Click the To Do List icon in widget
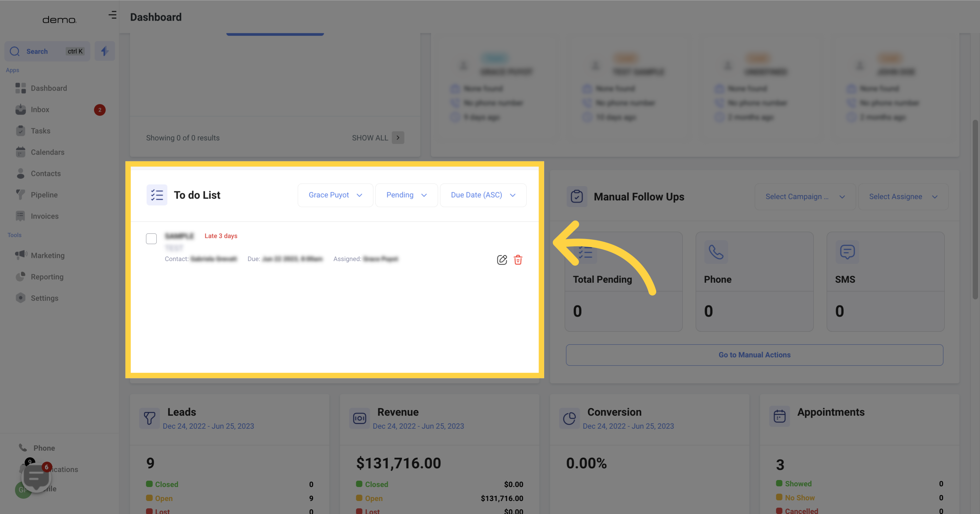The width and height of the screenshot is (980, 514). (157, 195)
